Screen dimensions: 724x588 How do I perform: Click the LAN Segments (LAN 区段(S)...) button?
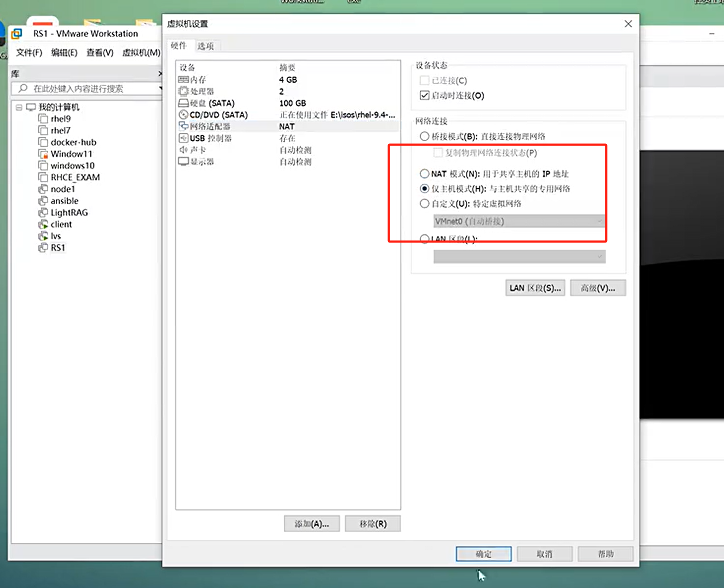click(x=535, y=288)
